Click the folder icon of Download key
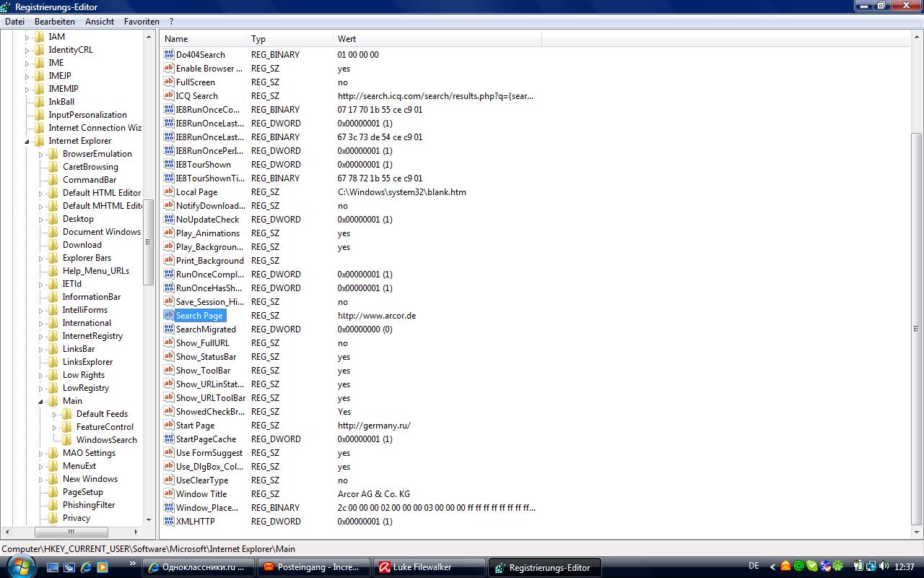 click(x=53, y=245)
